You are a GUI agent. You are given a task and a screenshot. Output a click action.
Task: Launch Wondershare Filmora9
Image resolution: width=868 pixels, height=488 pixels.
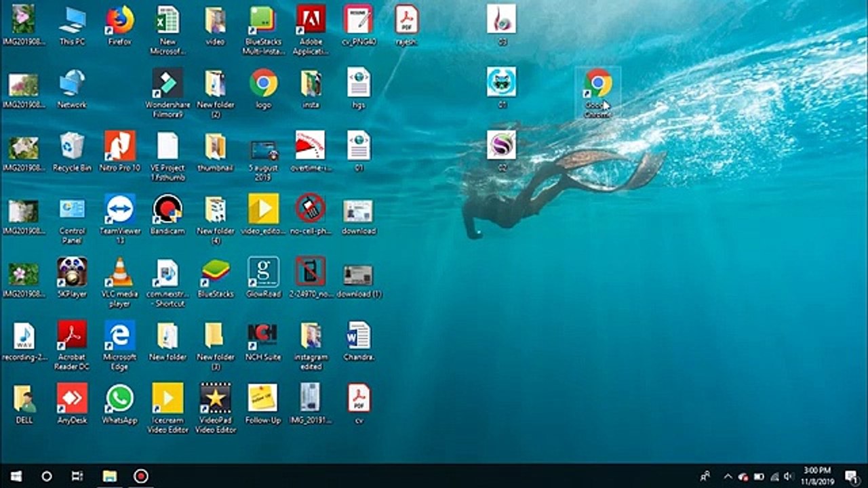coord(167,94)
